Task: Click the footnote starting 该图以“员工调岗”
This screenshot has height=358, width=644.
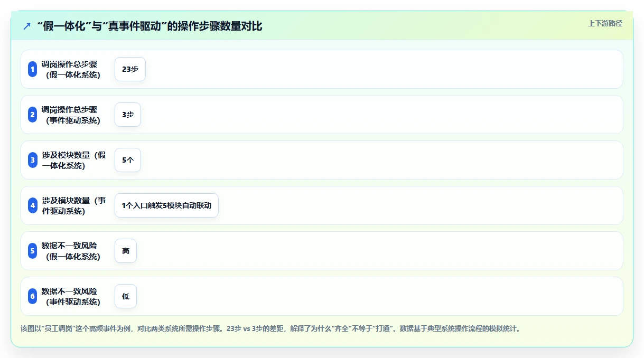Action: (x=271, y=328)
